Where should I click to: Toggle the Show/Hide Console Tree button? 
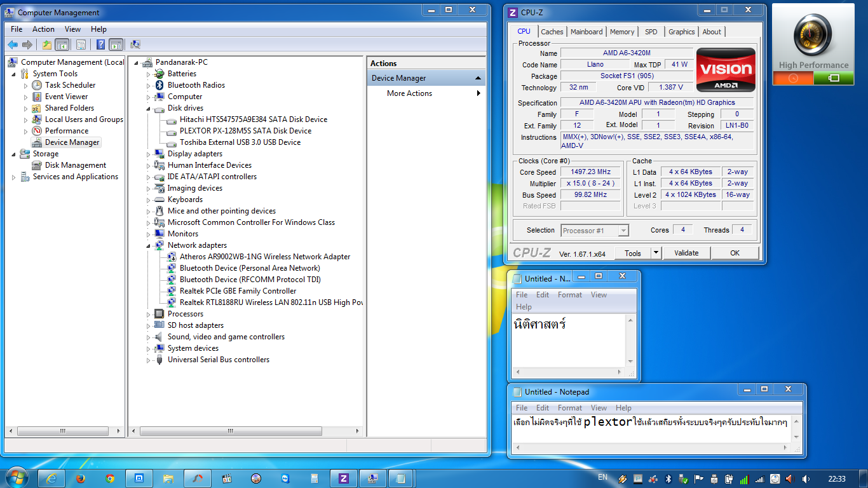62,44
